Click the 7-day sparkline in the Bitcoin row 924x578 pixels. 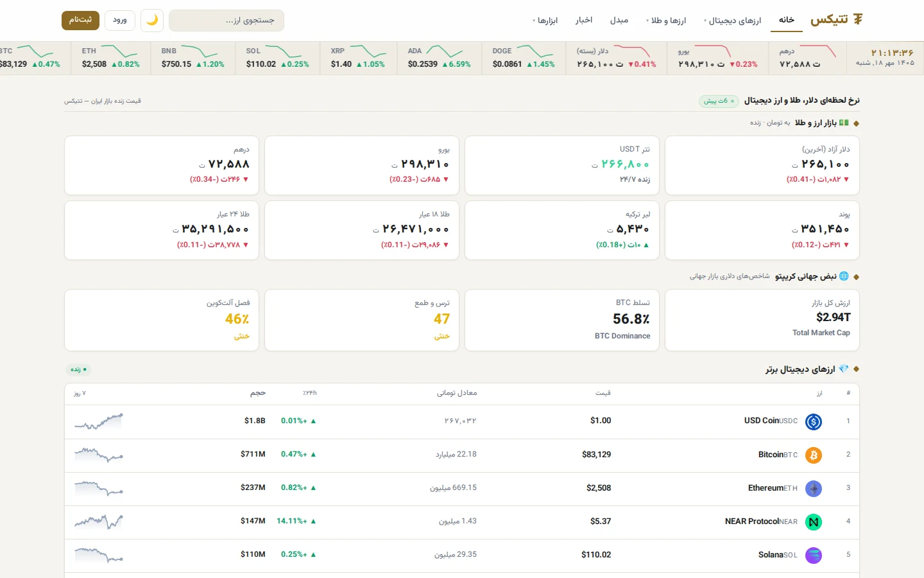pyautogui.click(x=99, y=455)
